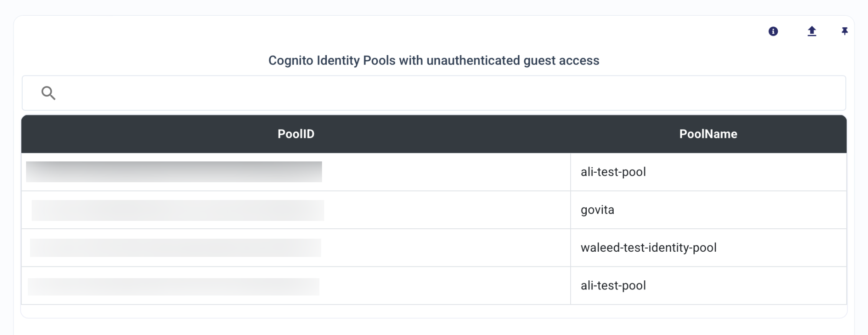868x335 pixels.
Task: Click the magnifying glass search icon
Action: tap(48, 93)
